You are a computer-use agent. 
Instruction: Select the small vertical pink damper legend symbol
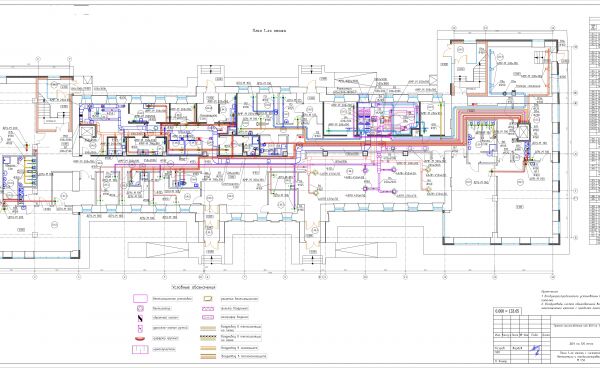click(140, 328)
